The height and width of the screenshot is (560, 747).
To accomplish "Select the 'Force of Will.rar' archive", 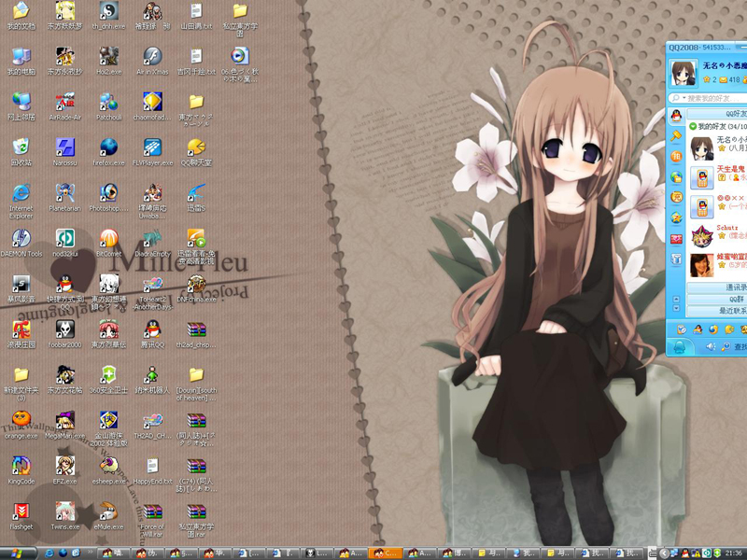I will (152, 520).
